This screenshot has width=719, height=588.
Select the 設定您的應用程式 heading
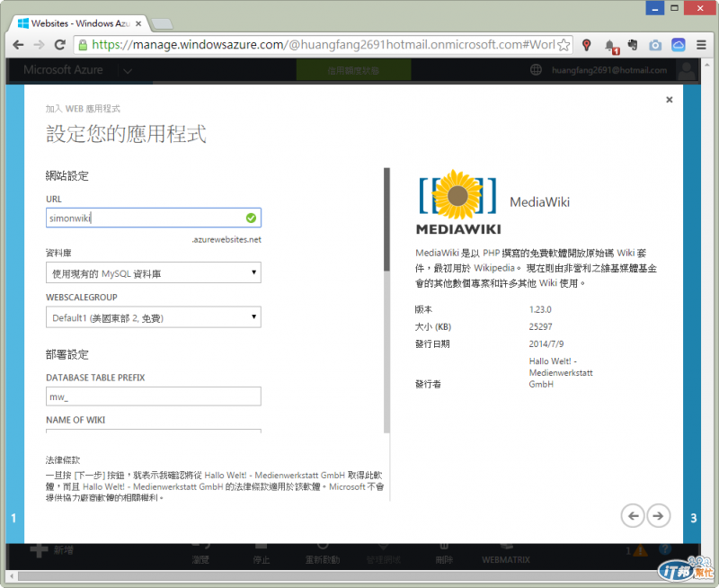(x=126, y=134)
